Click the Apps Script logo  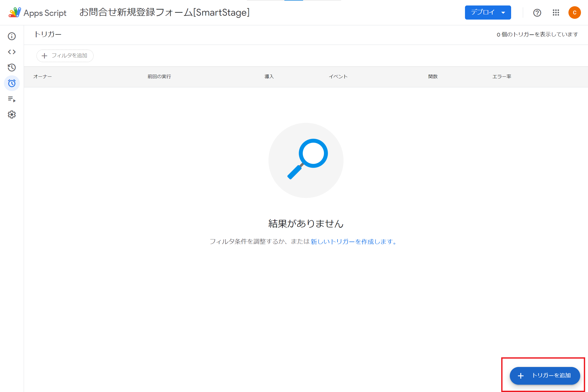coord(38,13)
